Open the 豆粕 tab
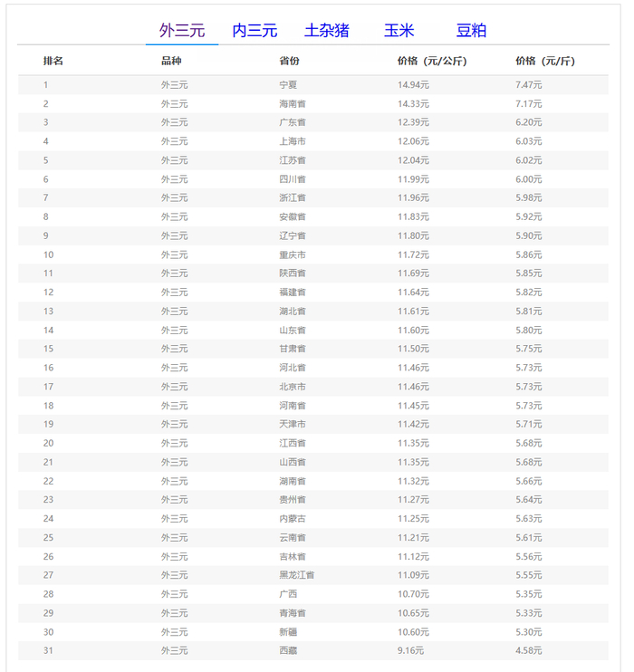Image resolution: width=634 pixels, height=672 pixels. pyautogui.click(x=471, y=31)
